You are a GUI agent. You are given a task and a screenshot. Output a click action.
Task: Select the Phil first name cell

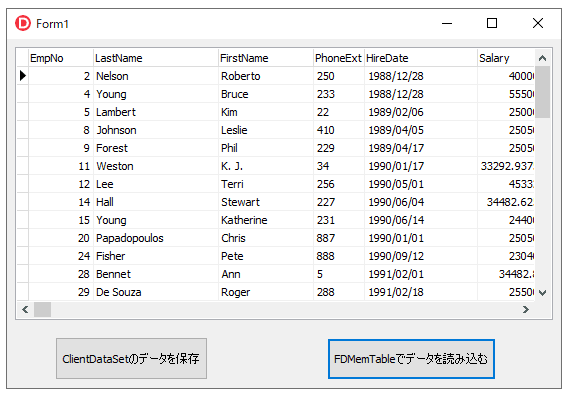(x=266, y=148)
